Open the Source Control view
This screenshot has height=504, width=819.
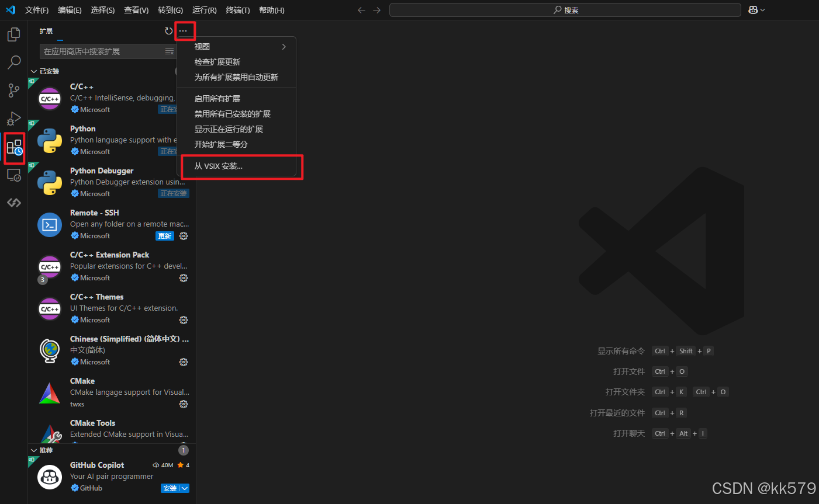[13, 90]
